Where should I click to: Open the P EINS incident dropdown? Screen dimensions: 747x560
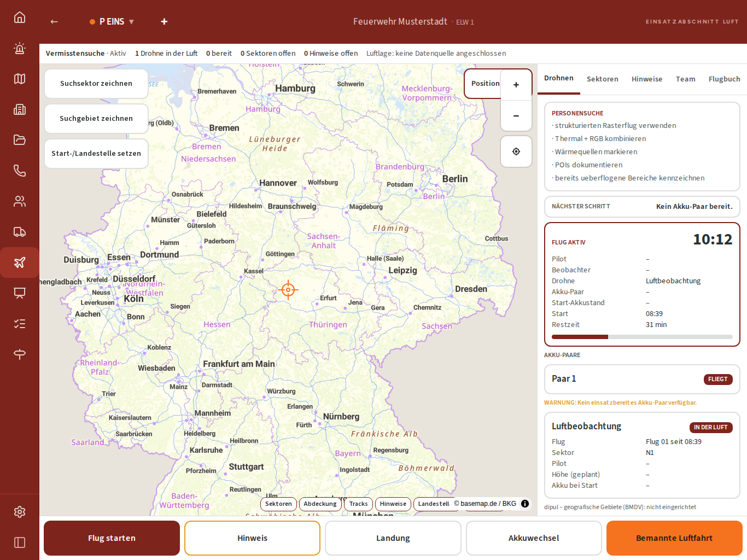[112, 22]
